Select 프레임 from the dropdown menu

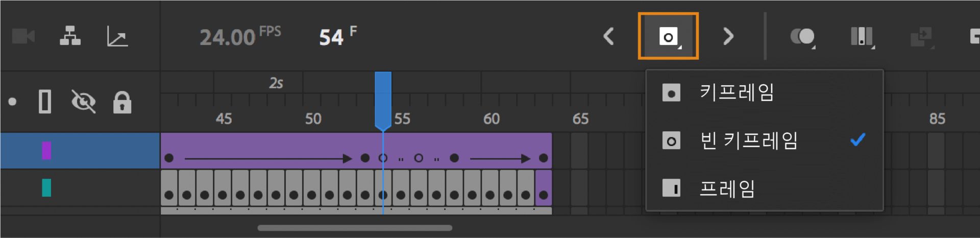pos(727,188)
